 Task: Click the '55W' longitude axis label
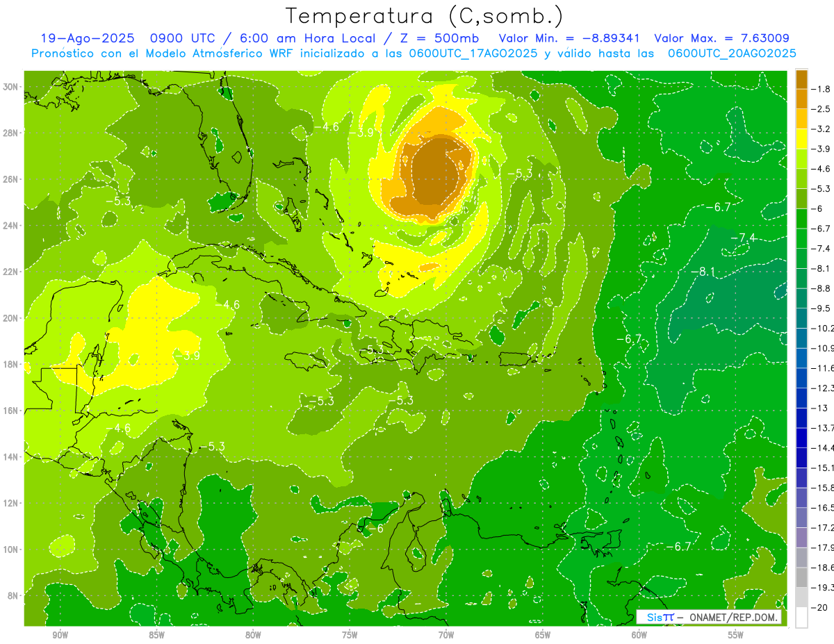[736, 635]
